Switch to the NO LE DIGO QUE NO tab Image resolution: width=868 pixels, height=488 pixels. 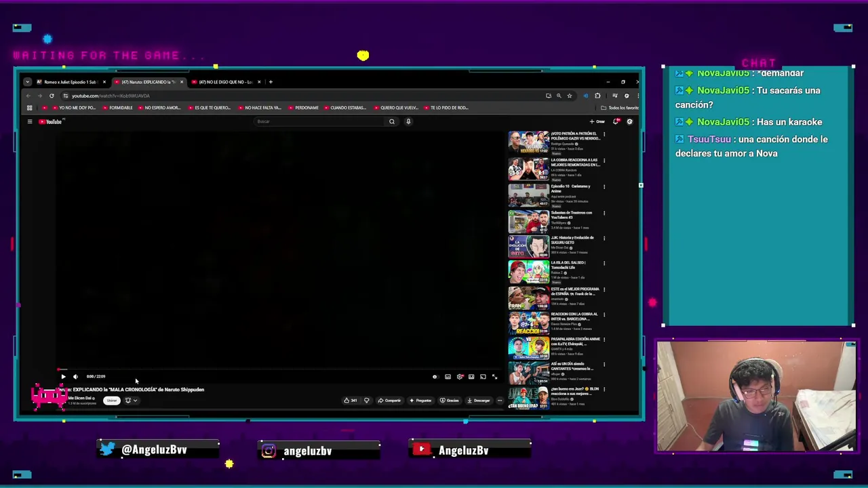222,82
